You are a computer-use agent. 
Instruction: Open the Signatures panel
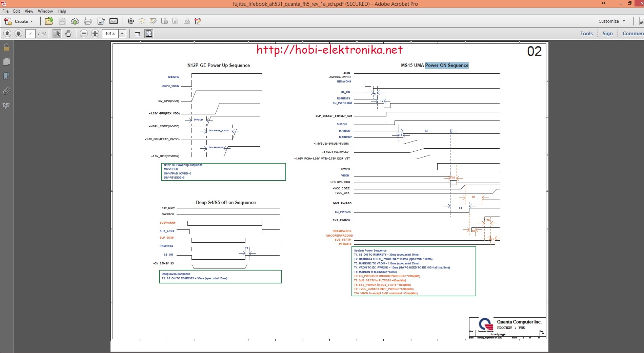coord(6,106)
